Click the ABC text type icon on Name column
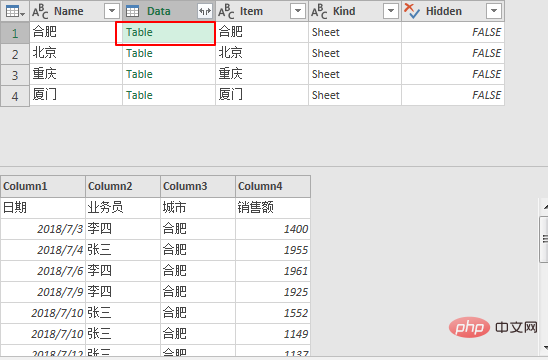Viewport: 548px width, 360px height. tap(40, 12)
